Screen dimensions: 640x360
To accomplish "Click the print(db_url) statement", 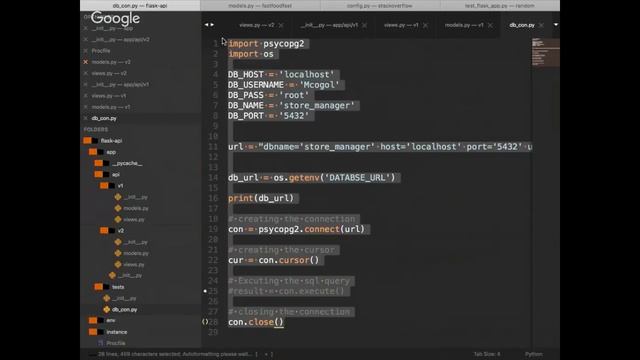I will (261, 198).
